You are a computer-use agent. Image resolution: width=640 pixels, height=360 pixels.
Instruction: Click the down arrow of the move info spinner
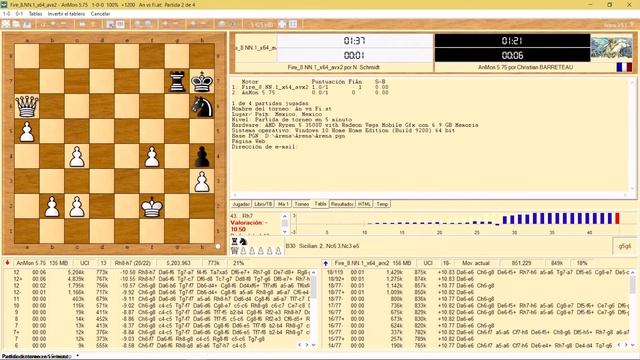click(x=284, y=231)
